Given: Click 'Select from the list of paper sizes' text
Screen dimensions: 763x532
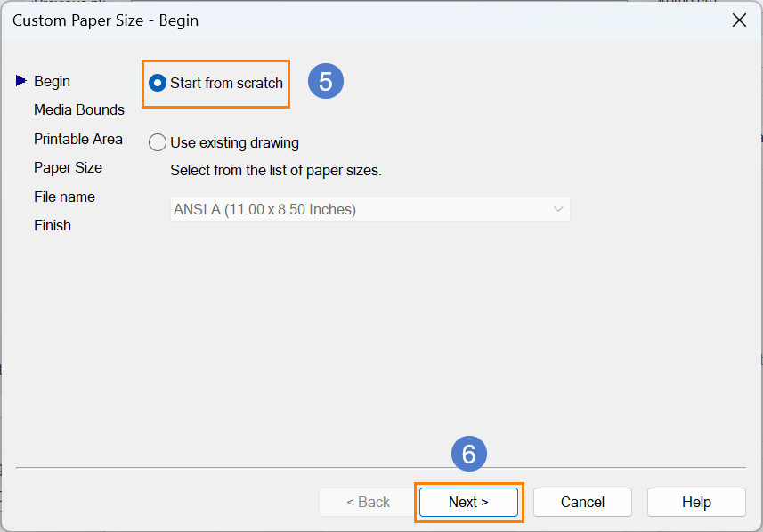Looking at the screenshot, I should (x=276, y=171).
